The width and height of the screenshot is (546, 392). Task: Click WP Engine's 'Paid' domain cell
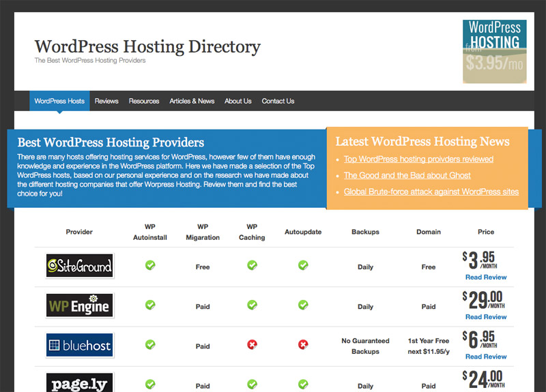coord(429,307)
